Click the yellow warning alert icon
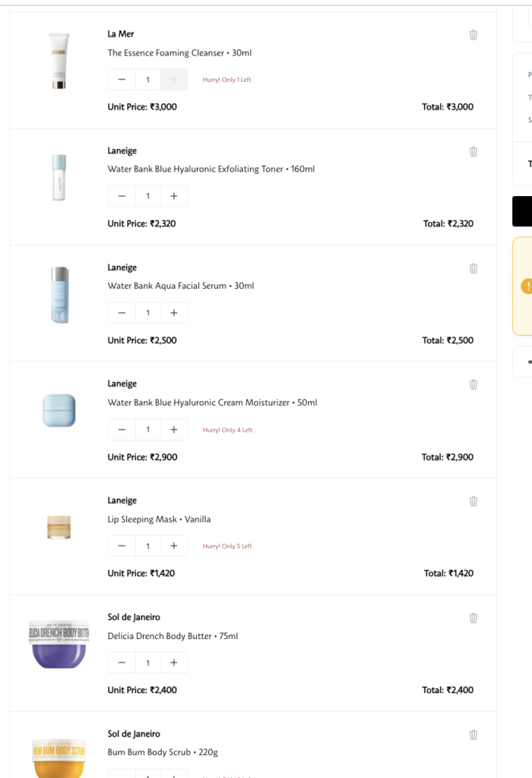 pos(526,286)
